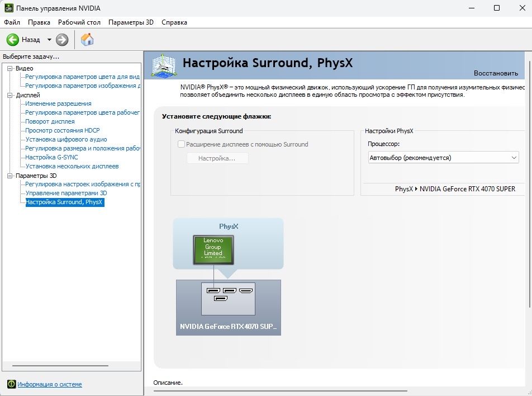Select Установка цифрового аудио
Viewport: 532px width, 396px height.
click(66, 139)
